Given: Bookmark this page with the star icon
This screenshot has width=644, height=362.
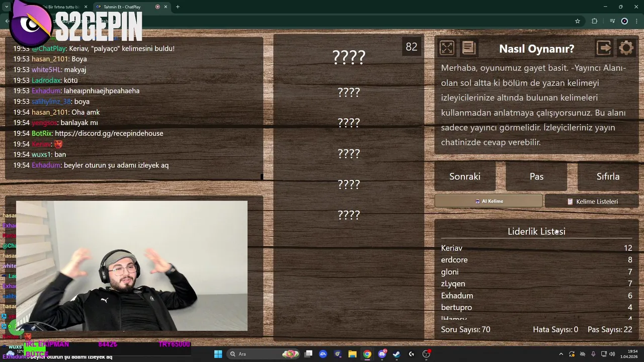Looking at the screenshot, I should pyautogui.click(x=578, y=21).
